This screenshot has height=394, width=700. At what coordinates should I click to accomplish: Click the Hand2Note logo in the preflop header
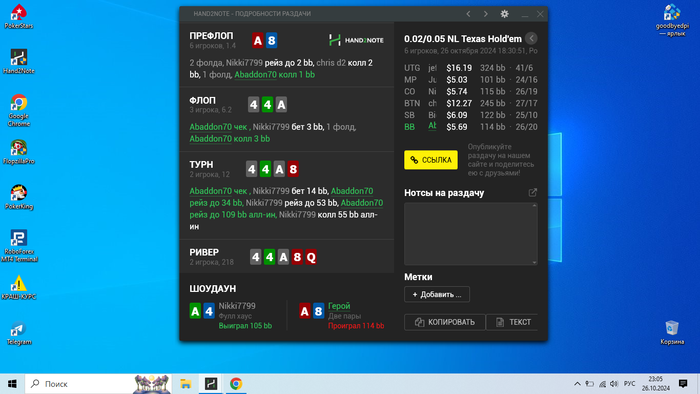pos(356,40)
